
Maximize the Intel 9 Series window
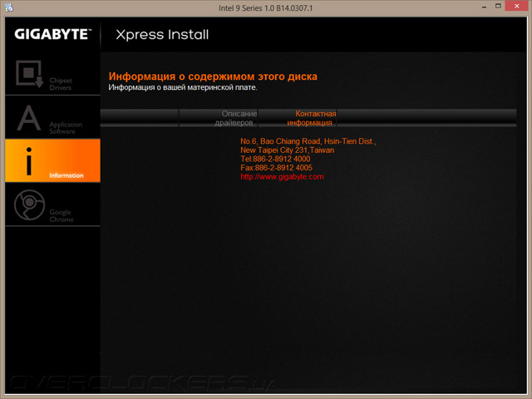coord(498,6)
